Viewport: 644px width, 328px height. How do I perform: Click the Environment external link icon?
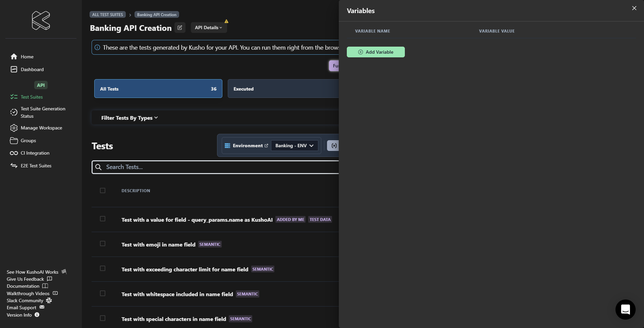point(266,146)
